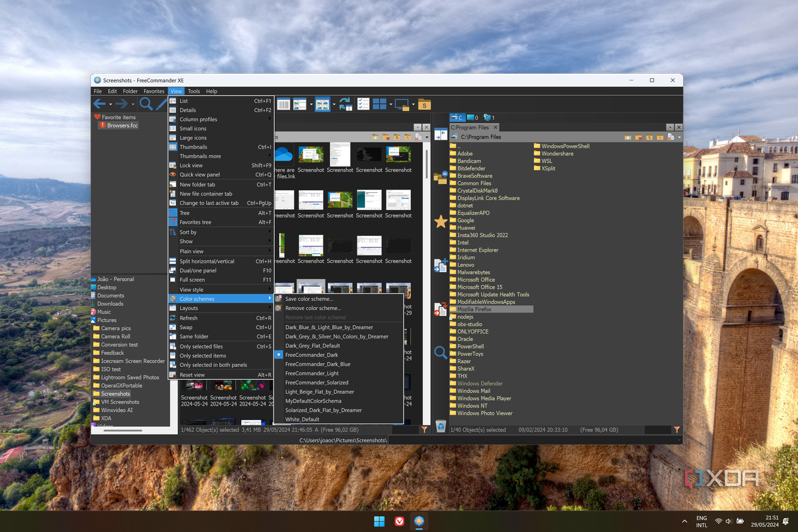
Task: Click the network drive icon labeled 1
Action: (x=489, y=117)
